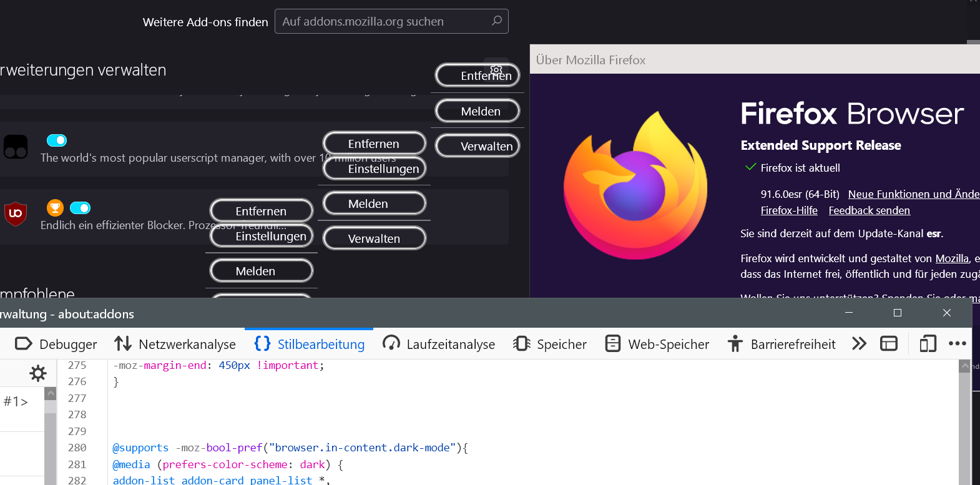The image size is (980, 485).
Task: Click the '@supports -moz-bool-pref' code line
Action: tap(290, 448)
